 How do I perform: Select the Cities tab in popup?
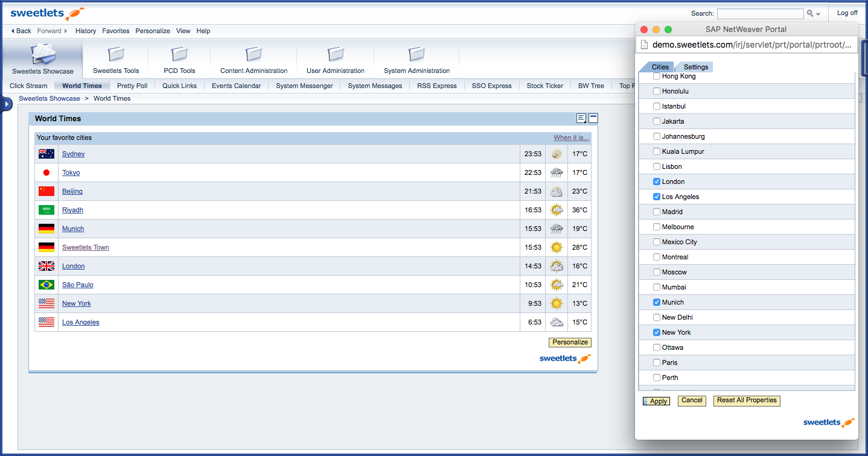[660, 67]
